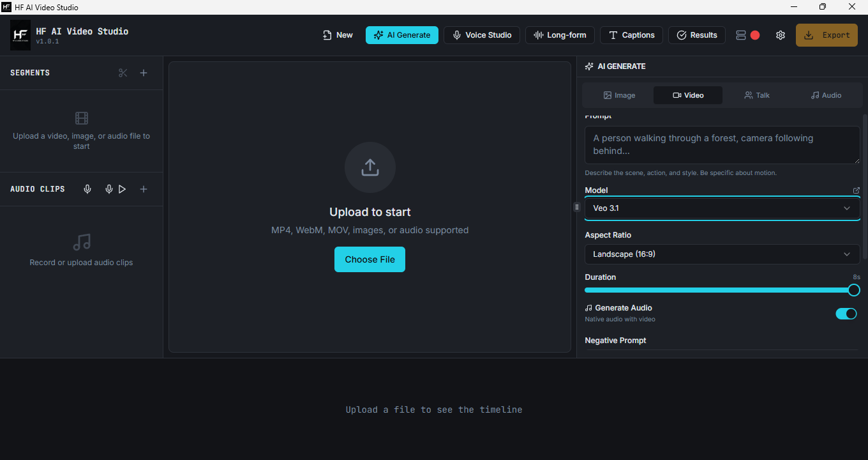The height and width of the screenshot is (460, 868).
Task: Maximize the HF AI Video Studio window
Action: [x=823, y=7]
